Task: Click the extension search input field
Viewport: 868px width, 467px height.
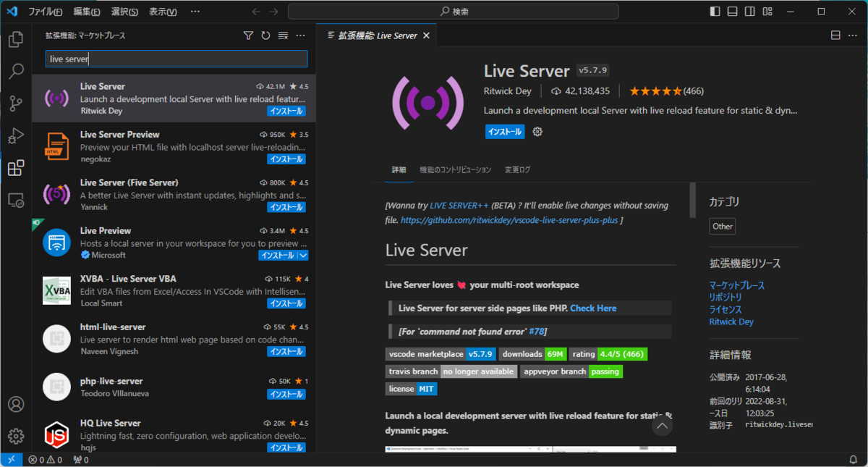Action: point(176,59)
